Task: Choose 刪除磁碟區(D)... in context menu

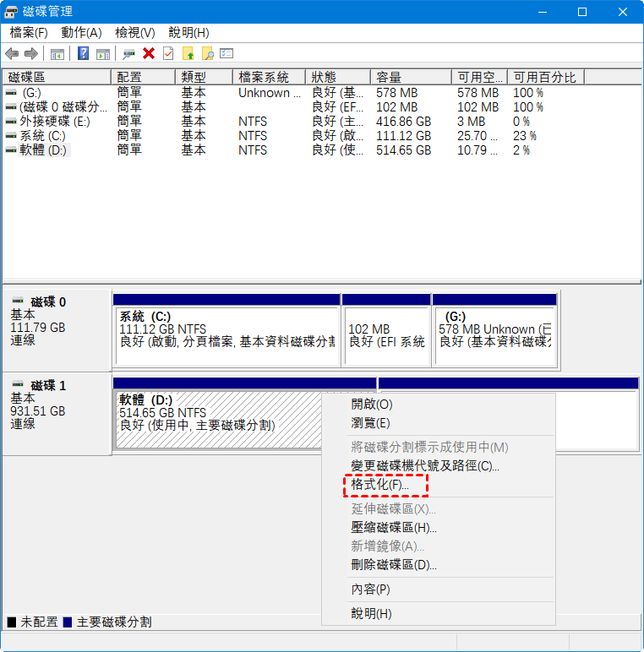Action: tap(439, 565)
